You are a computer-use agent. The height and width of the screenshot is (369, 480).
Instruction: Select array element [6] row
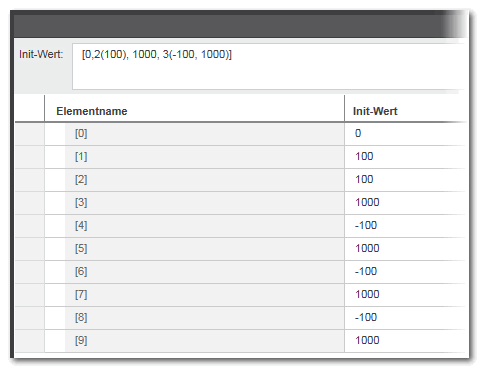pyautogui.click(x=240, y=272)
